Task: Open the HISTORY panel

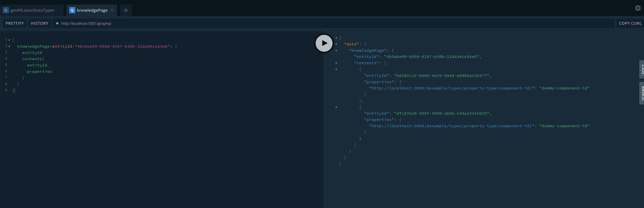Action: click(x=40, y=23)
